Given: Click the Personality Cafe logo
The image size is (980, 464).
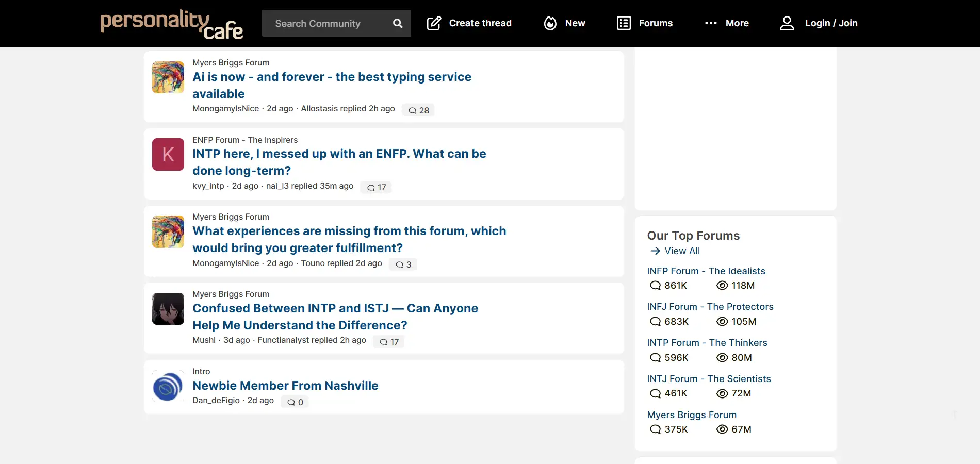Looking at the screenshot, I should [x=171, y=24].
